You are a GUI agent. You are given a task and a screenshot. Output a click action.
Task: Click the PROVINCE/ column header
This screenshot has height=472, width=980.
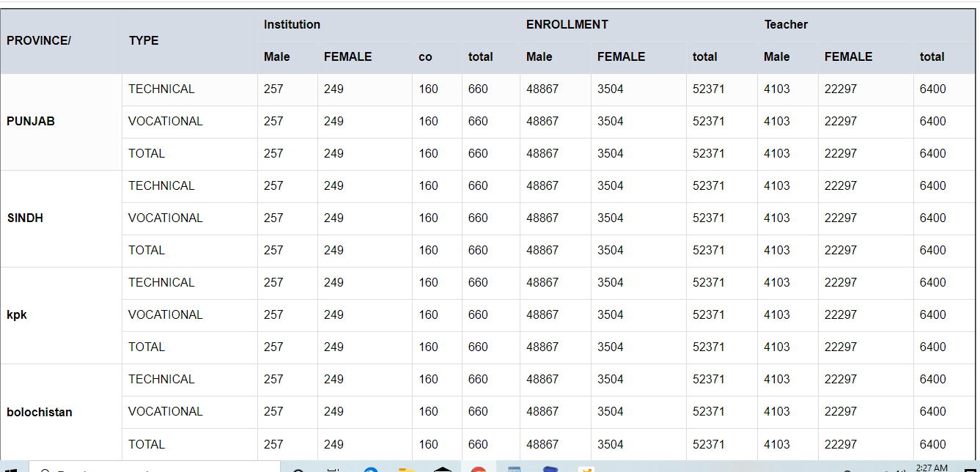pyautogui.click(x=39, y=41)
